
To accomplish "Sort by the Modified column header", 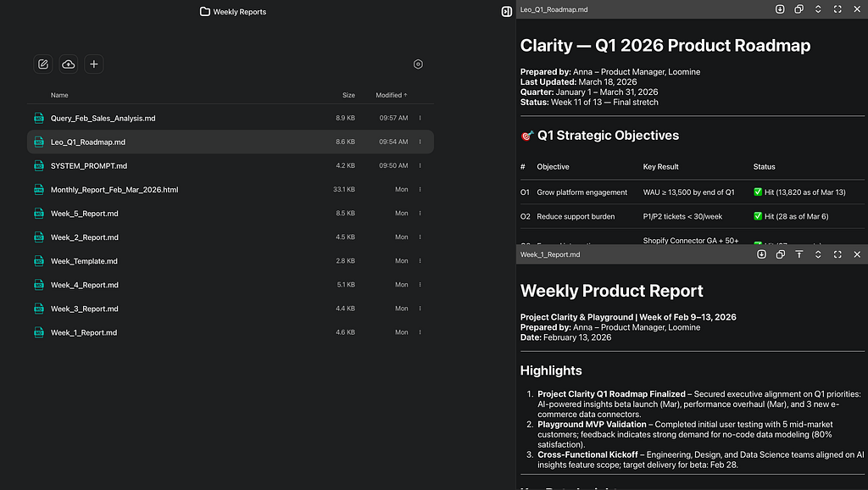I will pos(392,95).
